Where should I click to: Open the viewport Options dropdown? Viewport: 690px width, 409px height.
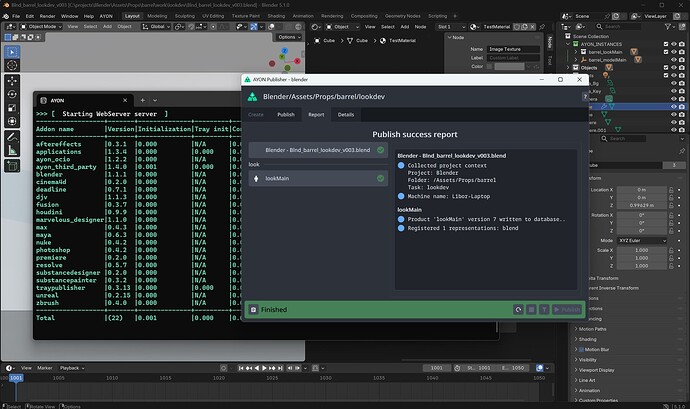(289, 37)
